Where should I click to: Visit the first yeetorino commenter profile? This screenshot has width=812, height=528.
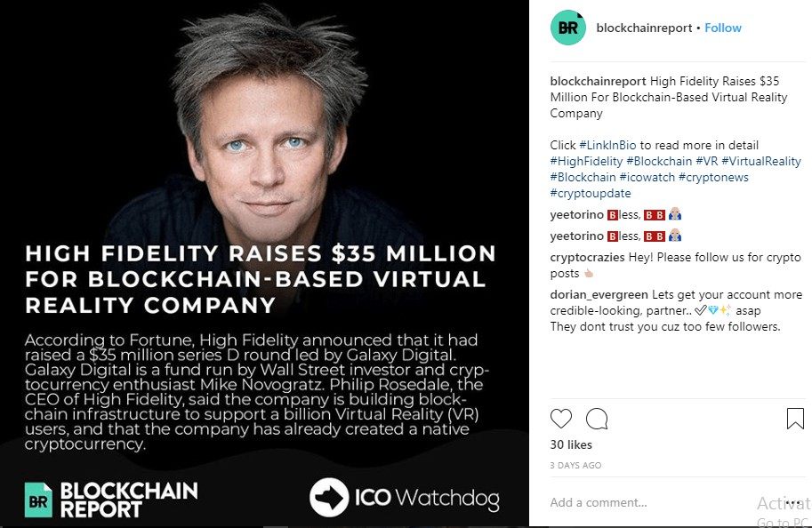(576, 214)
